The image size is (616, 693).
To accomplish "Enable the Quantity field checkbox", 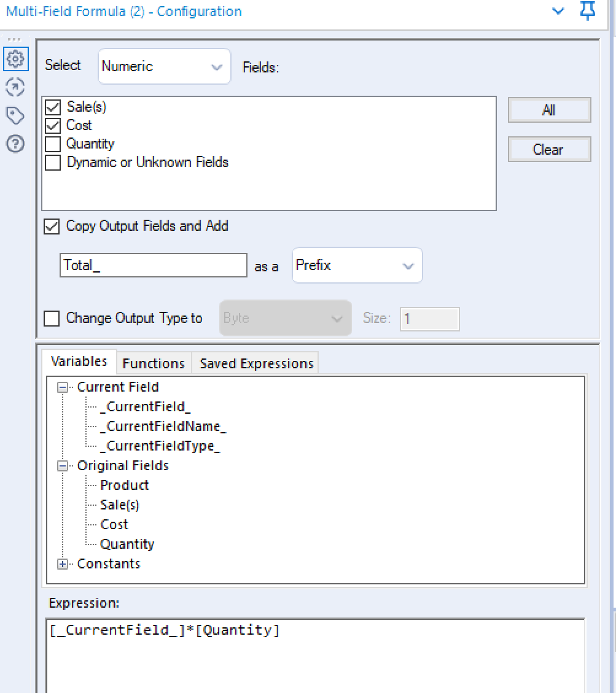I will (53, 144).
